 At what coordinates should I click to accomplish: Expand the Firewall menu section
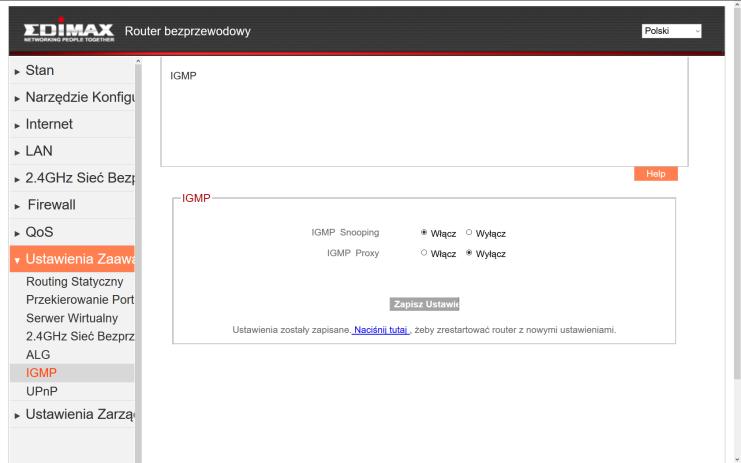coord(72,205)
